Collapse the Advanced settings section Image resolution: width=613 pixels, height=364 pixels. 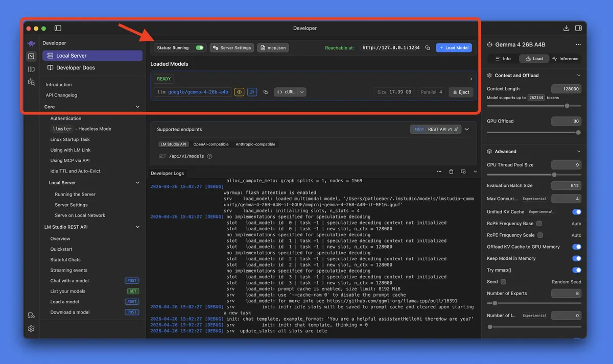pos(578,151)
